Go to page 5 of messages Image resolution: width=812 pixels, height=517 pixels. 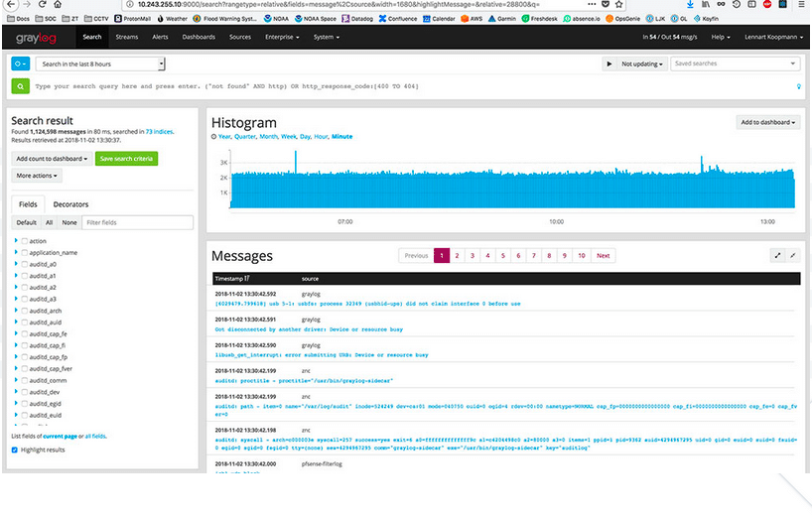(504, 256)
